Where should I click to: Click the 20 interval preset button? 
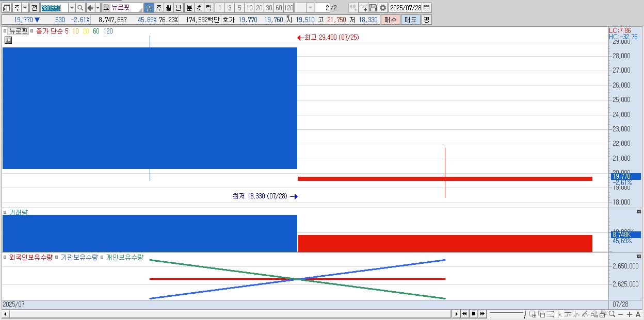tap(259, 8)
